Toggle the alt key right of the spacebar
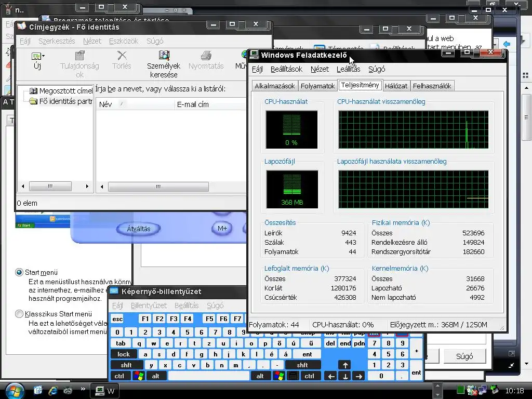The height and width of the screenshot is (399, 532). click(x=260, y=376)
